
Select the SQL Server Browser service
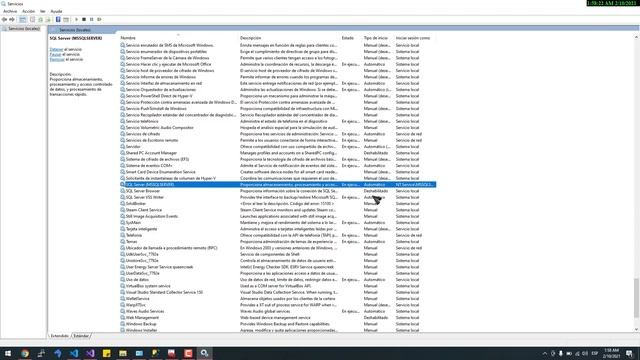tap(278, 191)
